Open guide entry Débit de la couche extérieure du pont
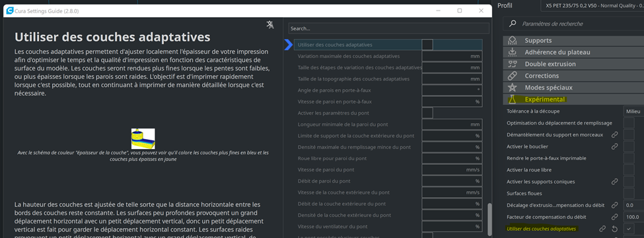Image resolution: width=644 pixels, height=238 pixels. pos(341,204)
